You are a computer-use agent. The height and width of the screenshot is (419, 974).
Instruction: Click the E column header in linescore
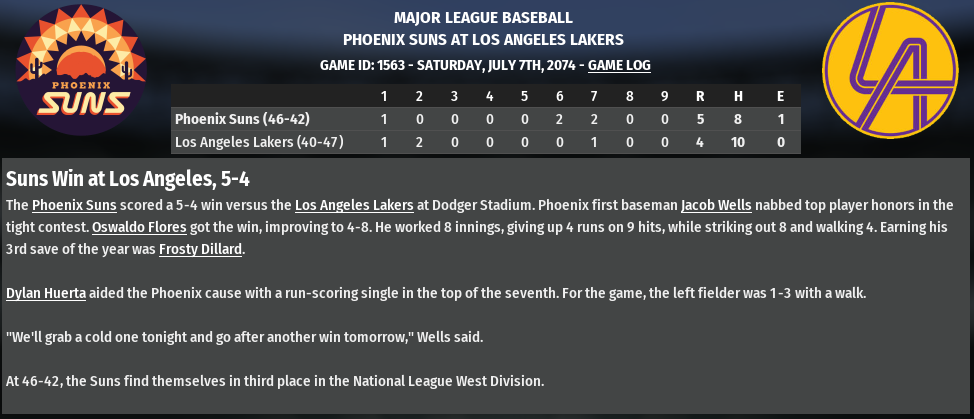coord(779,96)
